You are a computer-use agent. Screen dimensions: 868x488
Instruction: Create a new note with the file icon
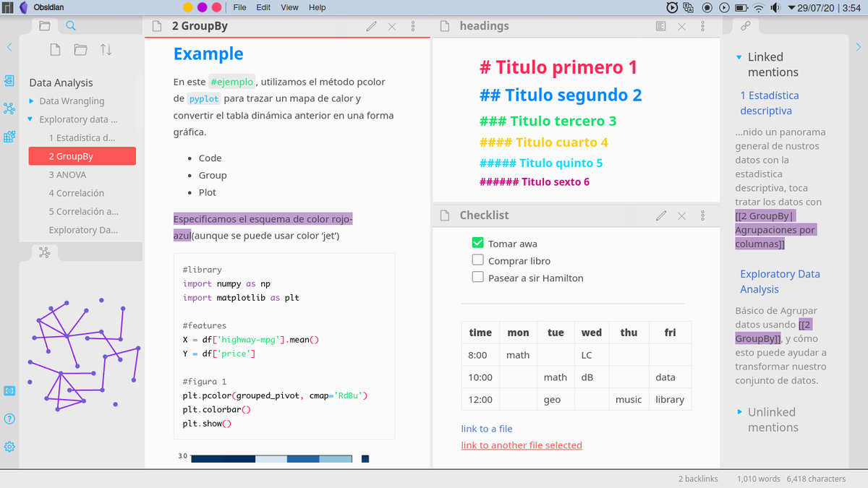tap(55, 50)
